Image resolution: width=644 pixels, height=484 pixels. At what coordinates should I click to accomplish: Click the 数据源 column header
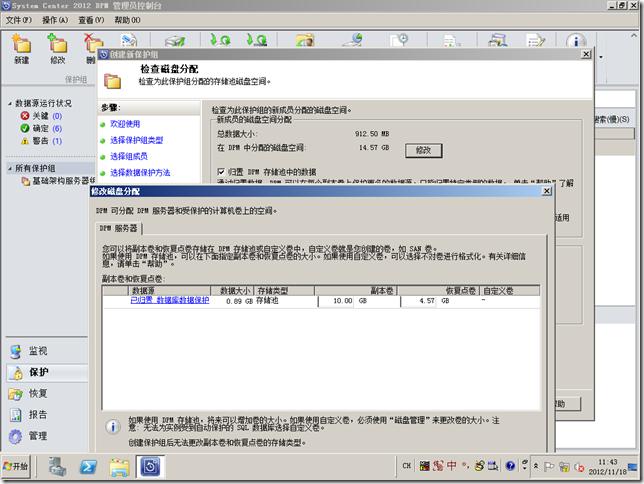point(169,290)
